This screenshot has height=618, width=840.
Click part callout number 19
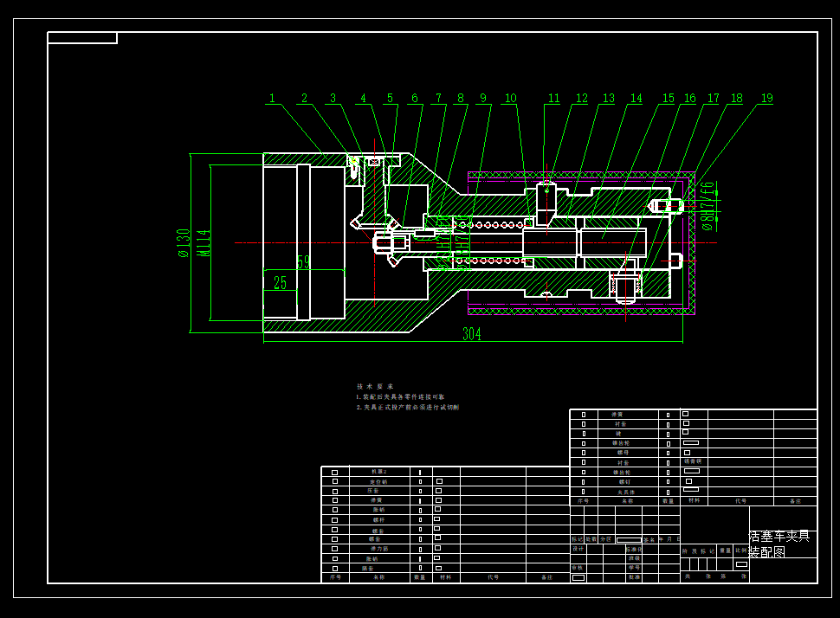(x=767, y=98)
